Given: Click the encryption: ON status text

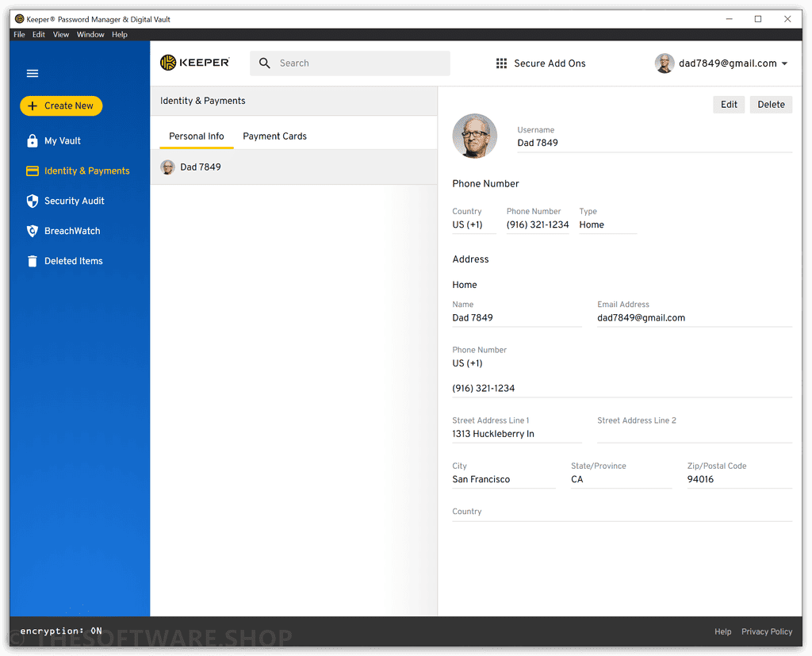Looking at the screenshot, I should pos(61,631).
